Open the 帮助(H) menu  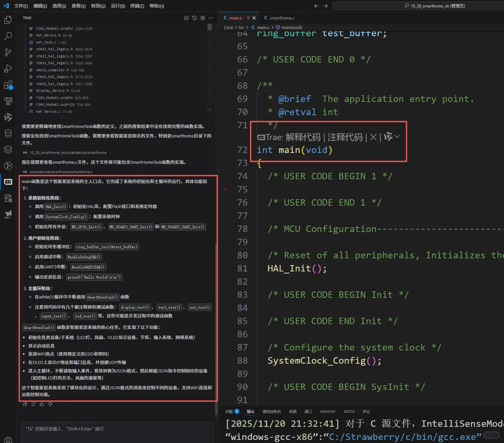pos(157,6)
